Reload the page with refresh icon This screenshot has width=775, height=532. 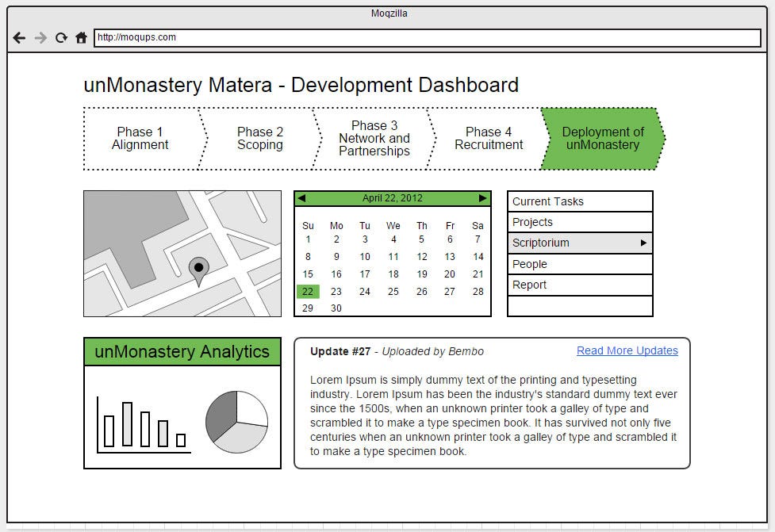[61, 37]
